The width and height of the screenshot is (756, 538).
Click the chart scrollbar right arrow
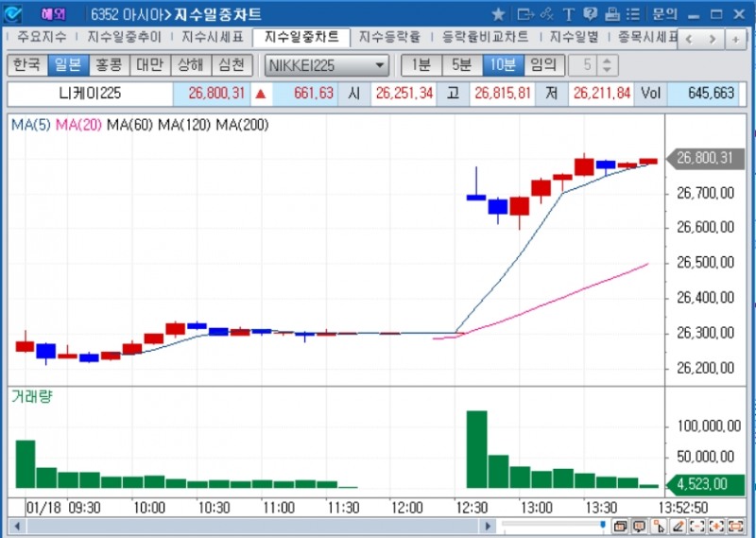(x=488, y=526)
